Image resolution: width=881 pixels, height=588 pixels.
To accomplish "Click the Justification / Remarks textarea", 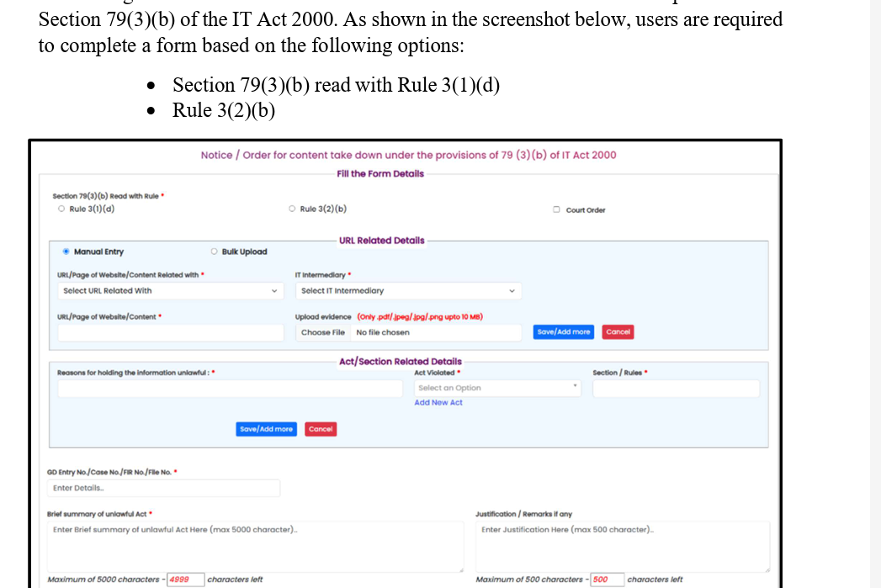I will coord(622,545).
